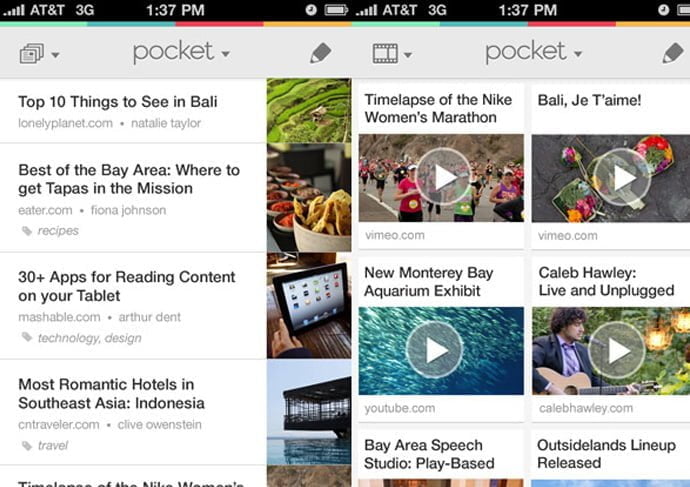Expand the right pocket title dropdown
This screenshot has width=690, height=487.
point(578,54)
